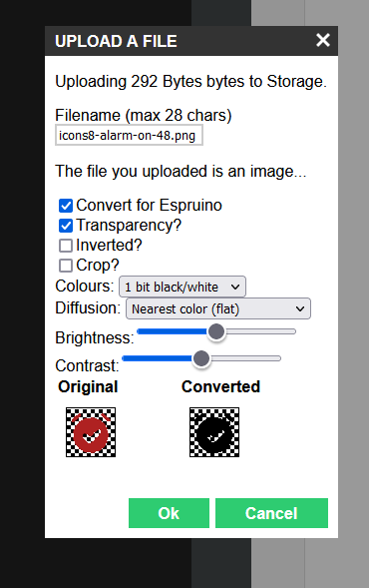Open the Colours dropdown
The width and height of the screenshot is (369, 588).
[x=183, y=287]
